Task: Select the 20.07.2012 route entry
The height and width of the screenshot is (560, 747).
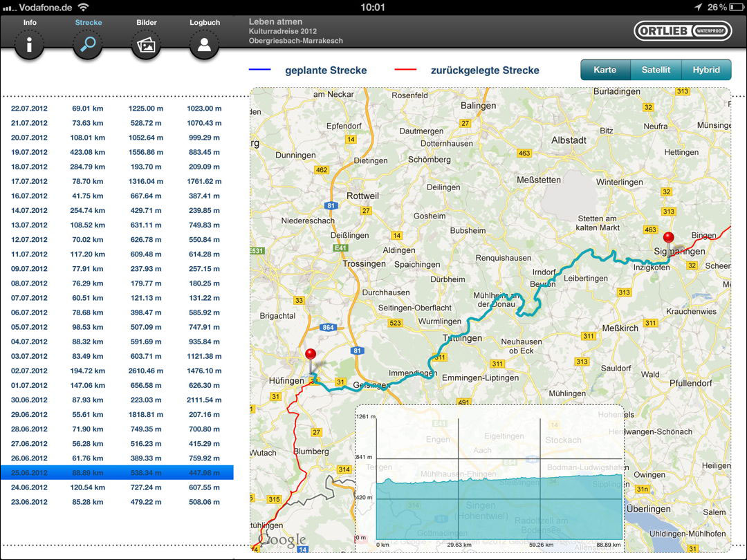Action: coord(117,138)
